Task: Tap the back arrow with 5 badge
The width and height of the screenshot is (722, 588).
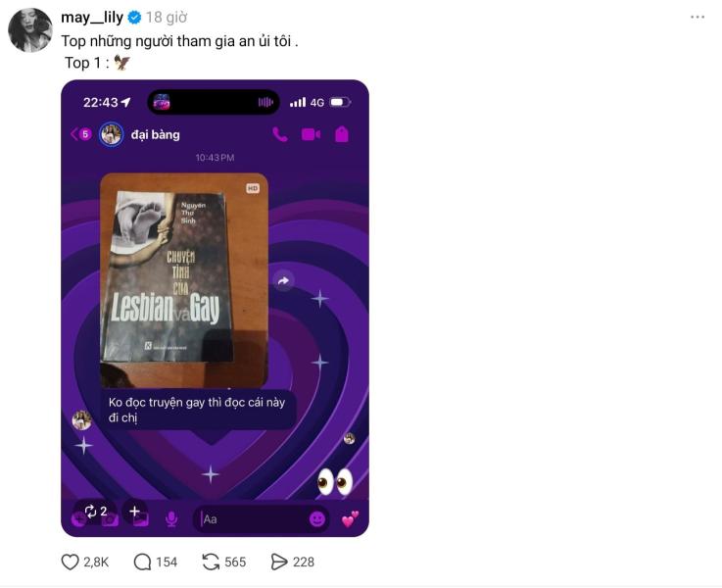Action: pos(81,134)
